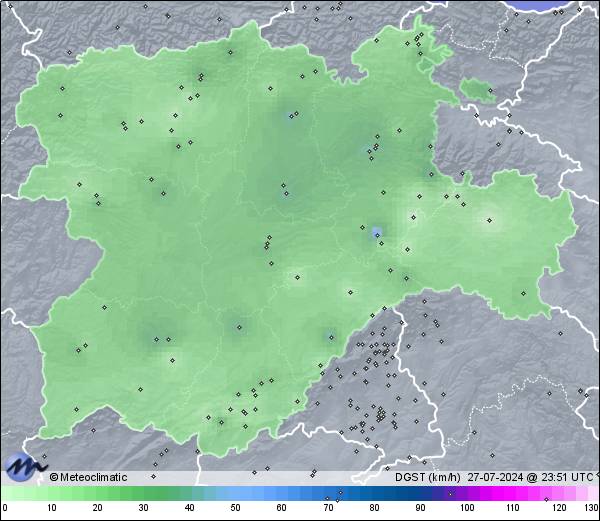Click the legend value 70
The height and width of the screenshot is (521, 600).
pos(328,508)
